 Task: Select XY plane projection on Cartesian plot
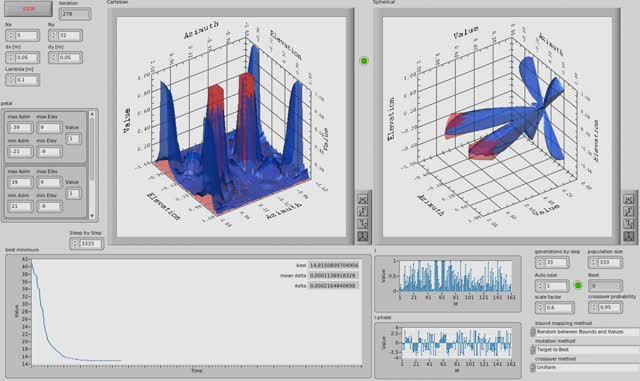click(362, 199)
